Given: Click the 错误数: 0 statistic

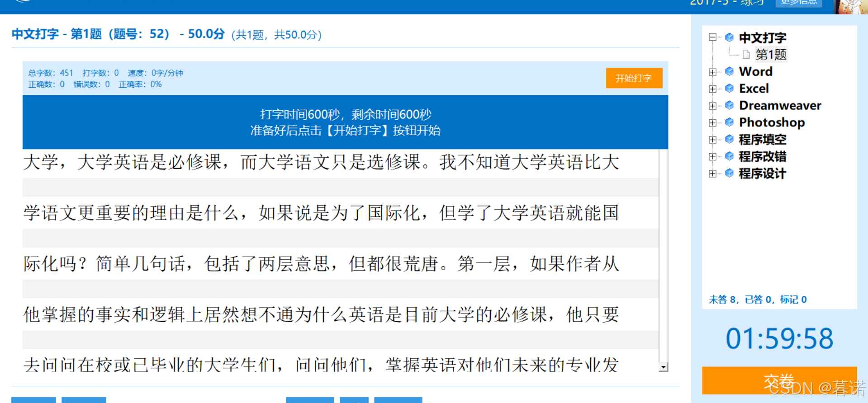Looking at the screenshot, I should pos(91,84).
